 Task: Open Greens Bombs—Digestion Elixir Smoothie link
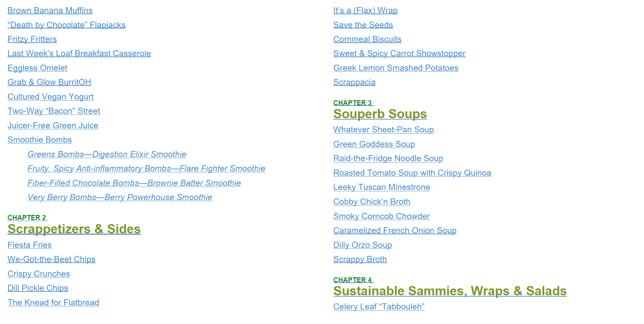coord(107,154)
